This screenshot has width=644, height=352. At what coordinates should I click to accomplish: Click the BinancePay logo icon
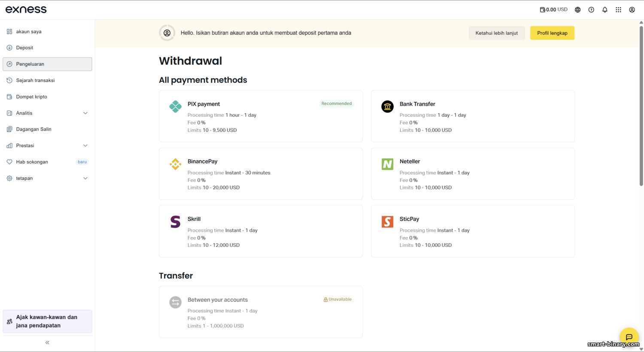pyautogui.click(x=175, y=164)
